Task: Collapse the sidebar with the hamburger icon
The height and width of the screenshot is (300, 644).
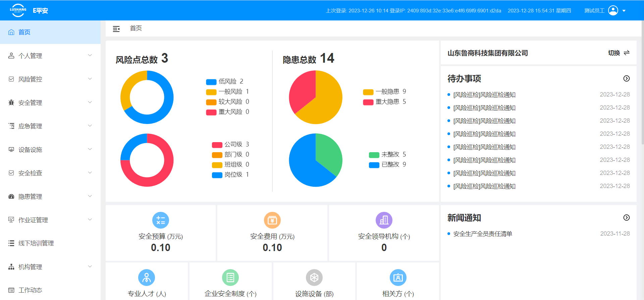Action: [x=116, y=29]
